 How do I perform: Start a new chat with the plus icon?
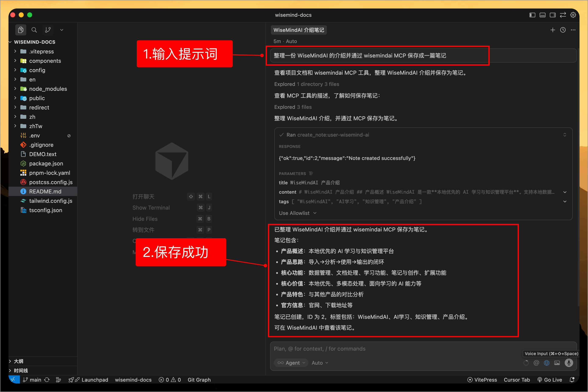click(x=553, y=30)
